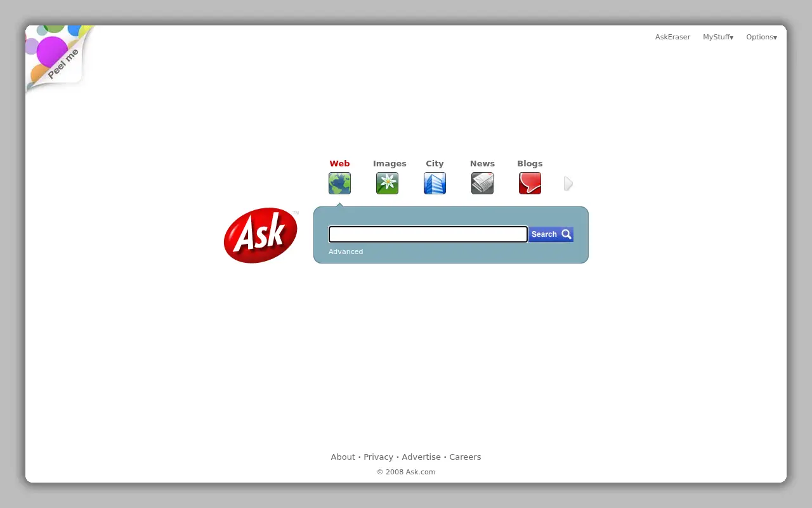The height and width of the screenshot is (508, 812).
Task: Open the Advertise link
Action: (421, 457)
